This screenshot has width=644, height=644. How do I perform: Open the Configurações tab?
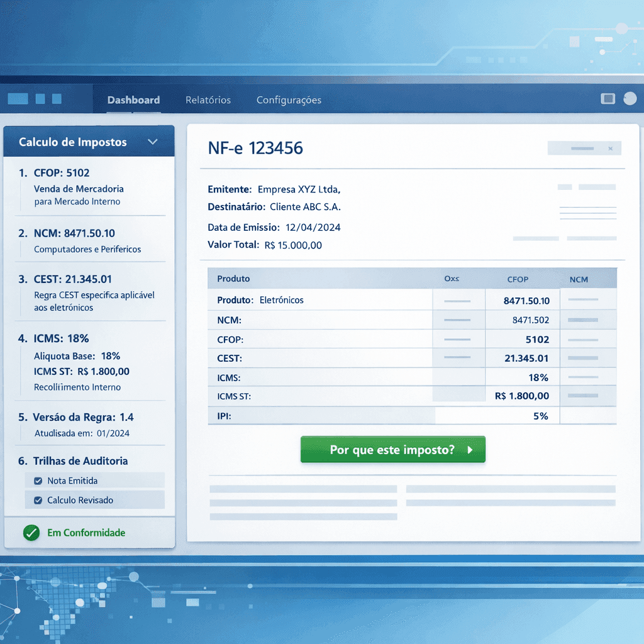(289, 100)
